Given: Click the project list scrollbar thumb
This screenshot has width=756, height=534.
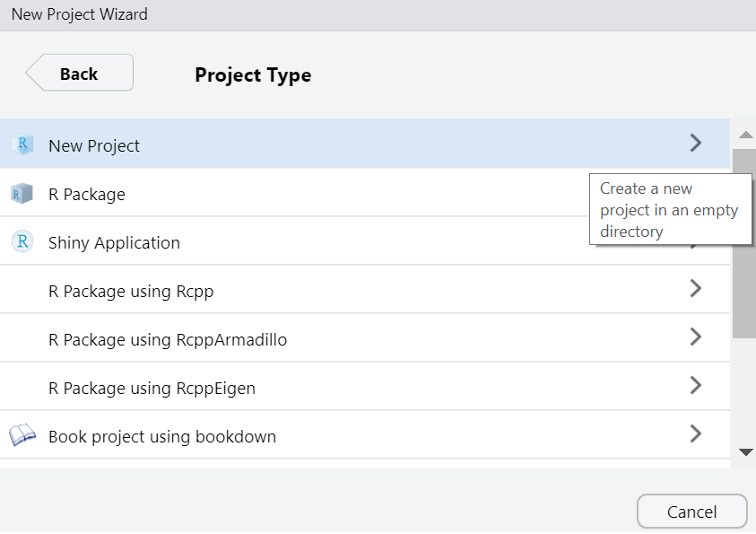Looking at the screenshot, I should (x=744, y=243).
